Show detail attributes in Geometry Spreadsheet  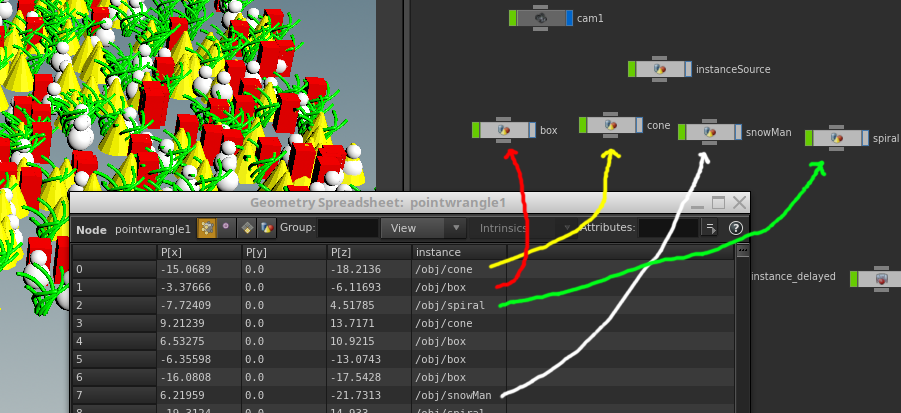coord(267,228)
